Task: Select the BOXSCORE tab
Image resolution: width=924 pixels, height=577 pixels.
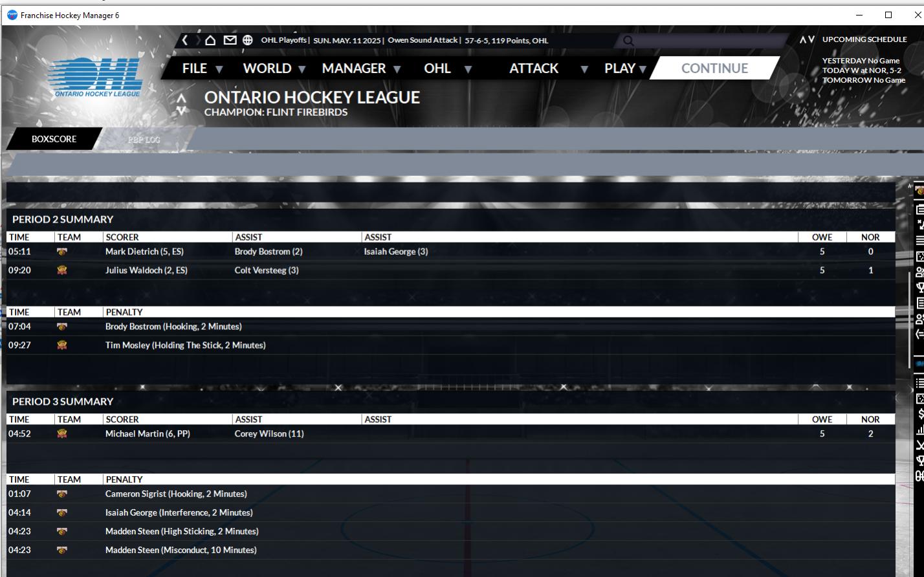Action: 54,139
